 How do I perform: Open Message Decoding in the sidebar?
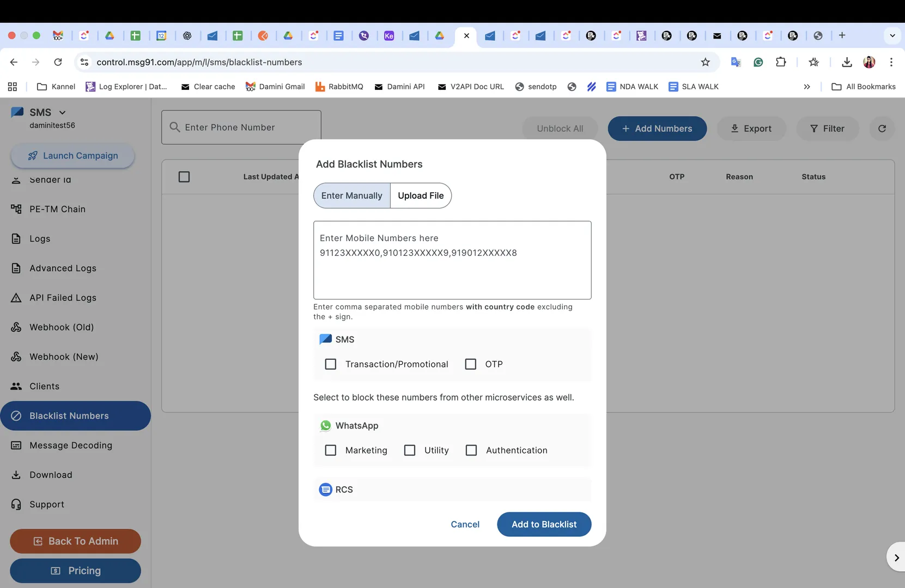point(75,445)
